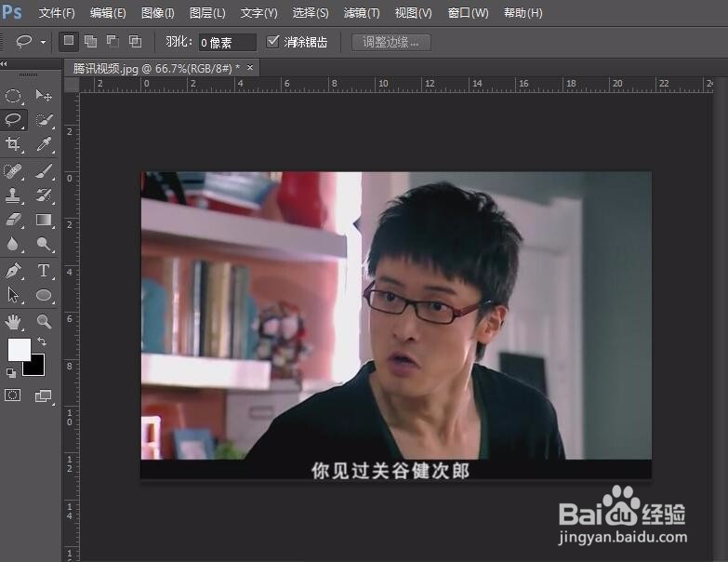
Task: Open the 图像(I) menu
Action: coord(158,13)
